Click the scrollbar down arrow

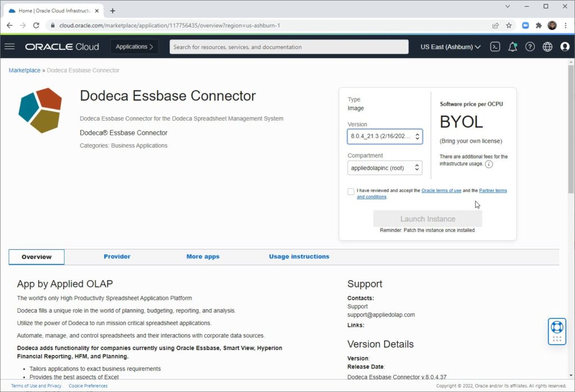coord(571,376)
